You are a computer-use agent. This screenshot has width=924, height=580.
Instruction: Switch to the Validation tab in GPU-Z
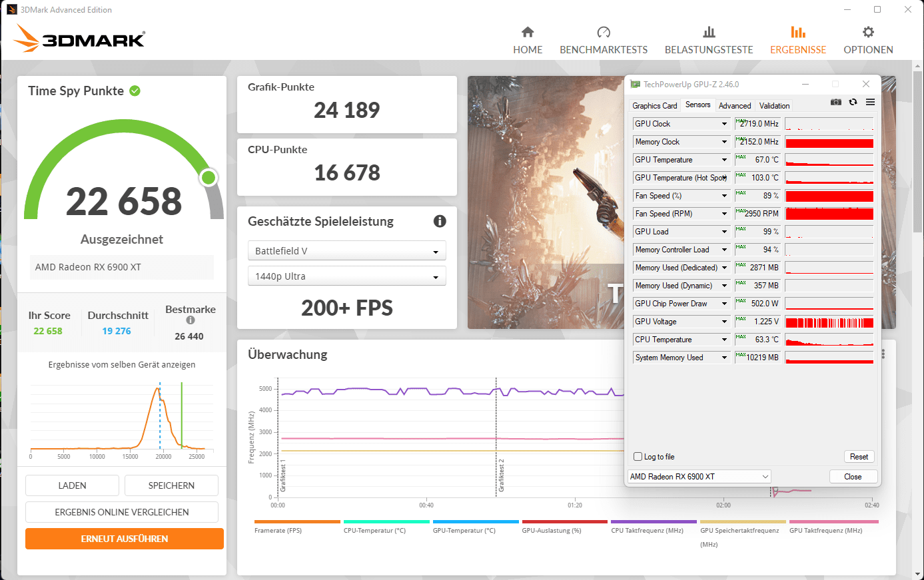point(774,106)
